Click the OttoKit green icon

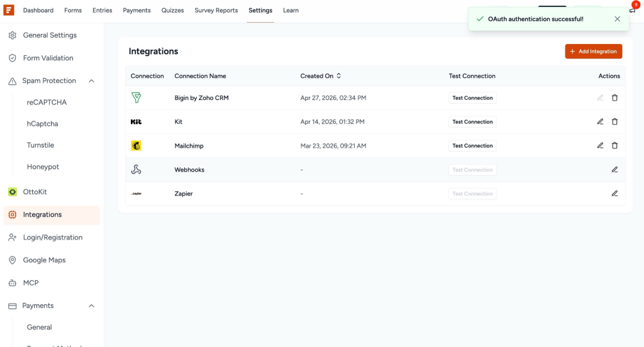13,192
